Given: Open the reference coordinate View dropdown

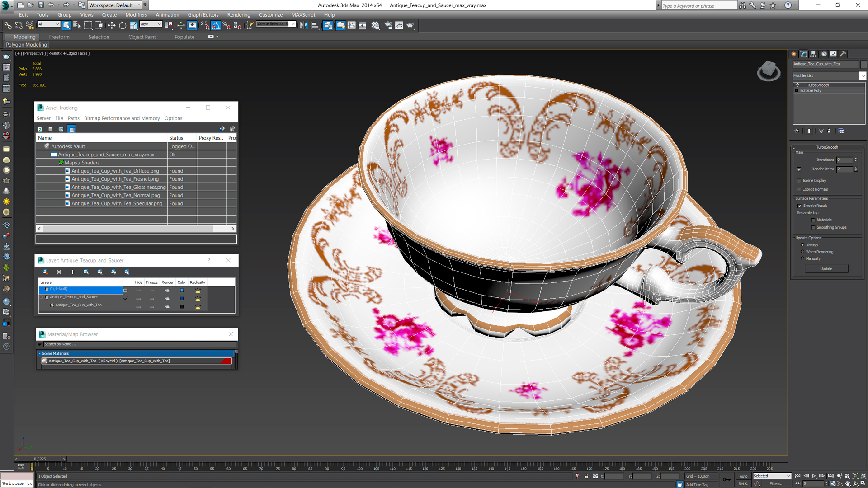Looking at the screenshot, I should click(151, 24).
